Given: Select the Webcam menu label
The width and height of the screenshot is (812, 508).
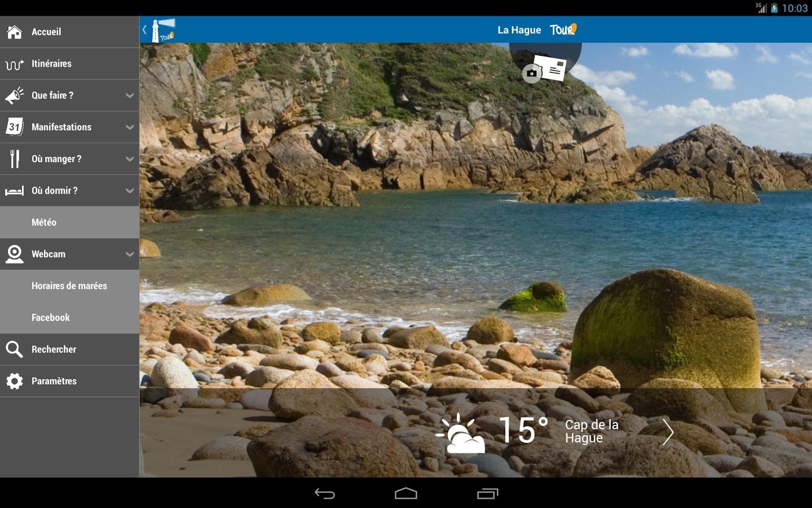Looking at the screenshot, I should point(48,254).
